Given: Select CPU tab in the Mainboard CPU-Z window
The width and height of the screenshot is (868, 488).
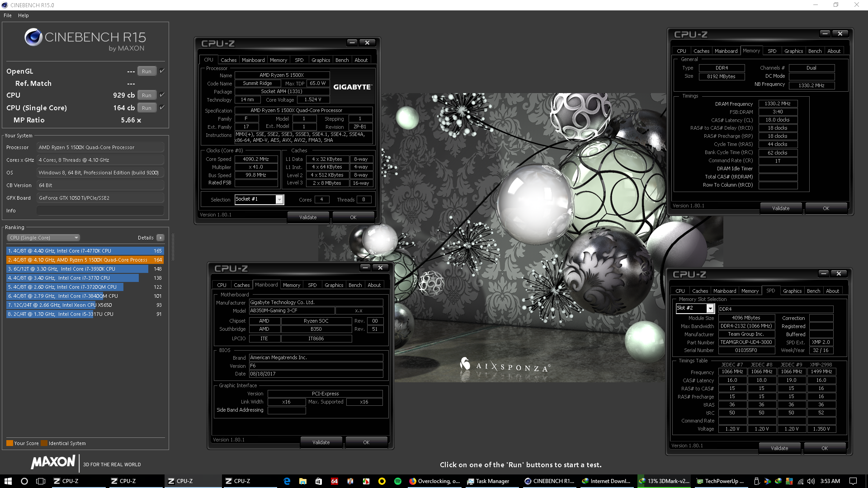Looking at the screenshot, I should click(222, 285).
